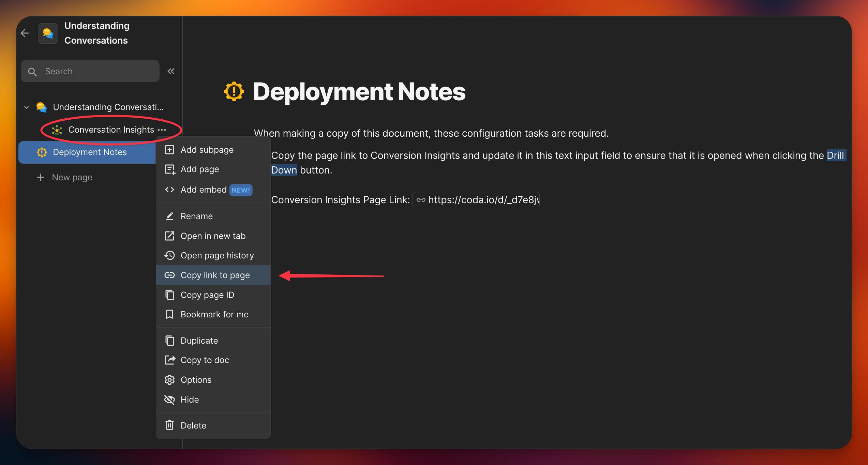Screen dimensions: 868x465
Task: Select Understanding Conversati... in page tree
Action: 108,107
